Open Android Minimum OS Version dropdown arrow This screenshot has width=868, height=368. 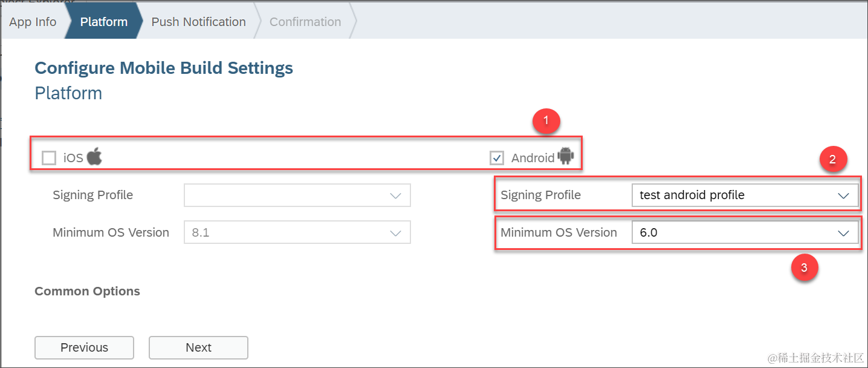[843, 233]
